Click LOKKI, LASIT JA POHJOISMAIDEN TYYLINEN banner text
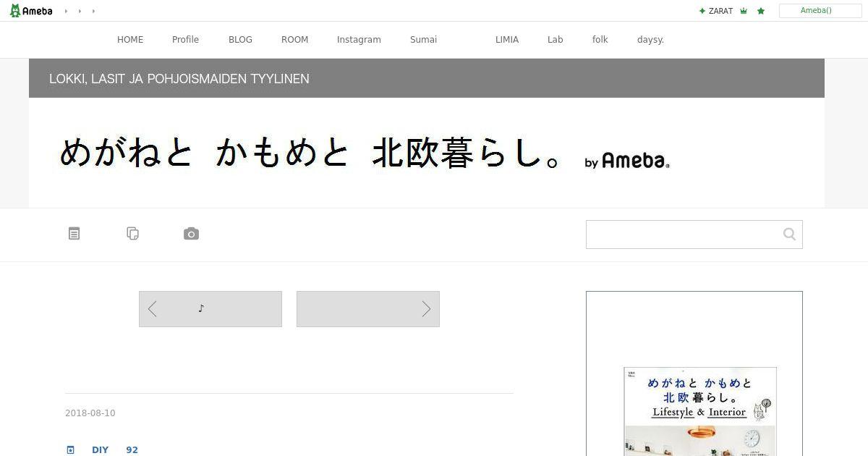 coord(179,79)
